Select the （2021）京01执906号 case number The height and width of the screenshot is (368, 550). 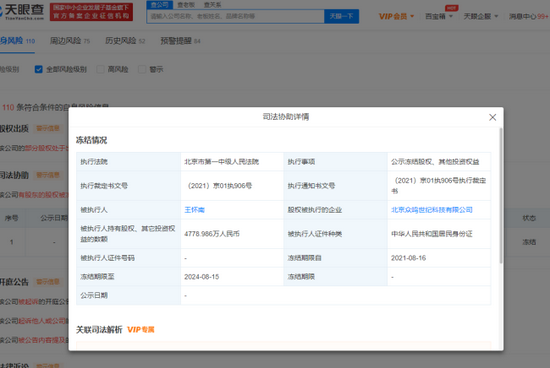coord(220,186)
